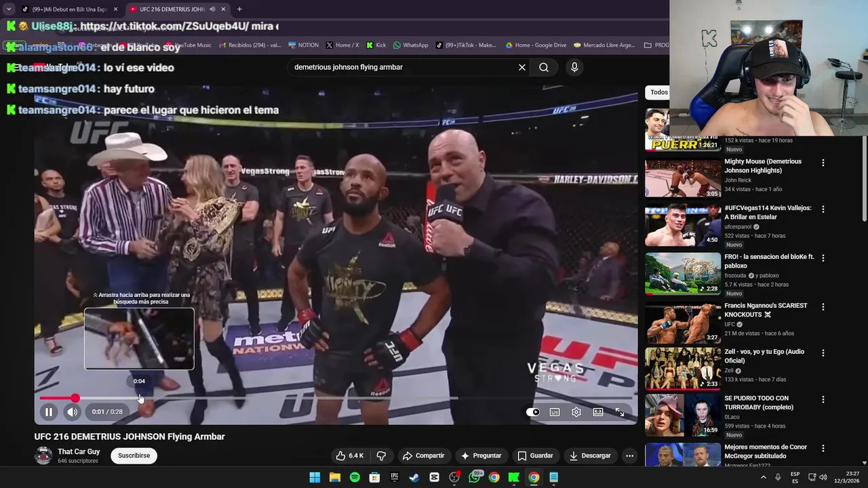Open options for #UFCVegas114 Kevin Vallejos video
Viewport: 868px width, 488px height.
coord(823,209)
